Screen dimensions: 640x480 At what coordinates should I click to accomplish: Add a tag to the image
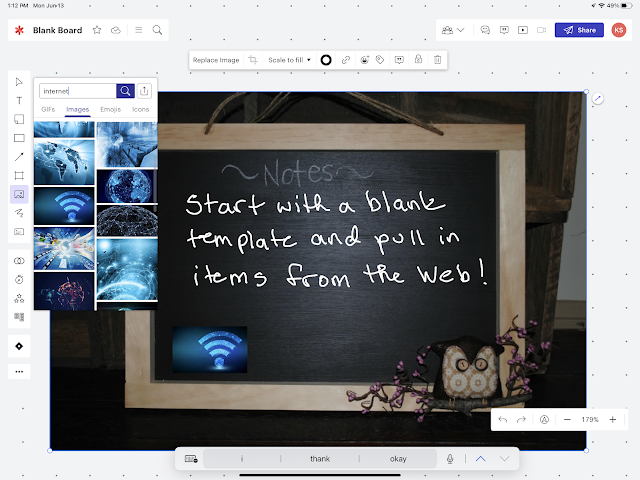[380, 60]
